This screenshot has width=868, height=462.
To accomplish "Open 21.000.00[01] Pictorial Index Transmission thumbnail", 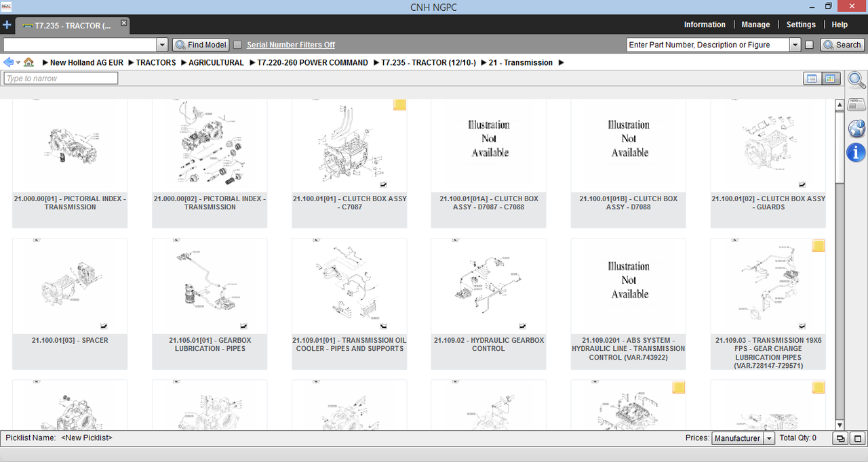I will [70, 146].
